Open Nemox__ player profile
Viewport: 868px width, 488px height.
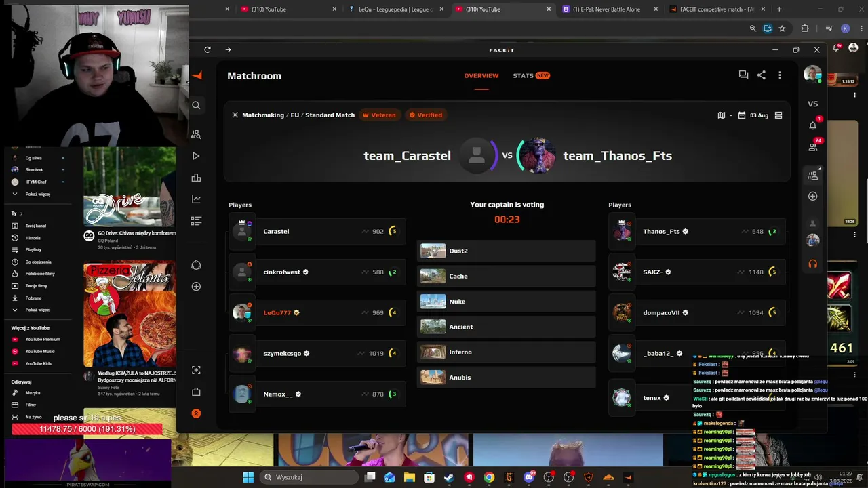click(x=317, y=394)
